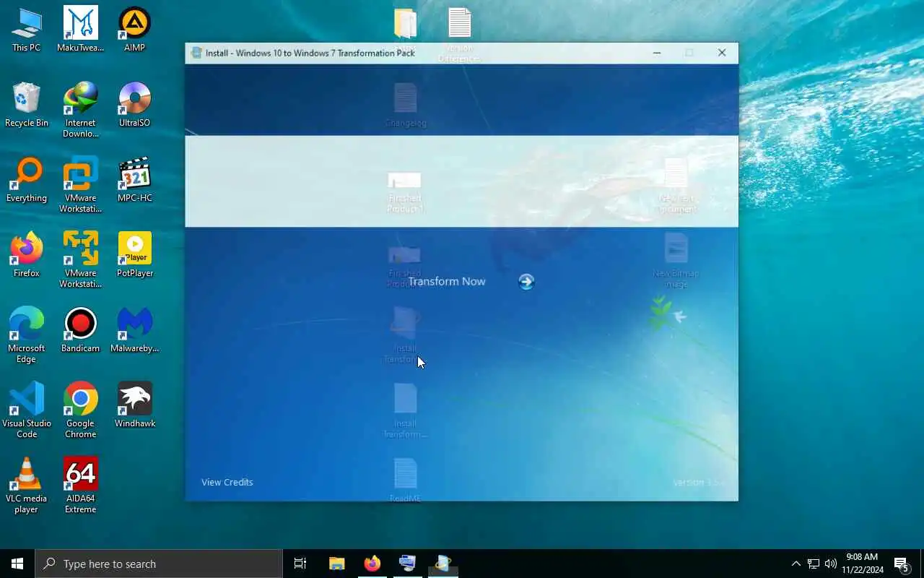Select the Microsoft Edge desktop shortcut

tap(27, 335)
